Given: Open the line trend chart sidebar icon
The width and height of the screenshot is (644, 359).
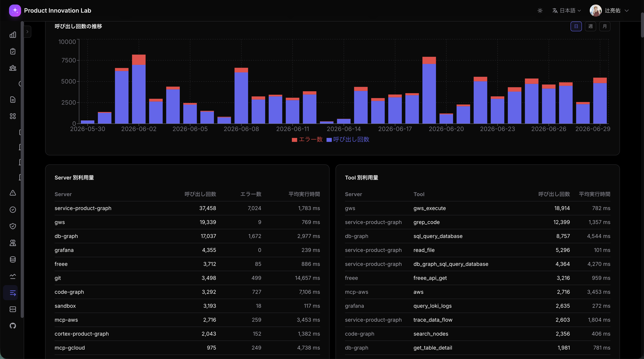Looking at the screenshot, I should tap(13, 276).
